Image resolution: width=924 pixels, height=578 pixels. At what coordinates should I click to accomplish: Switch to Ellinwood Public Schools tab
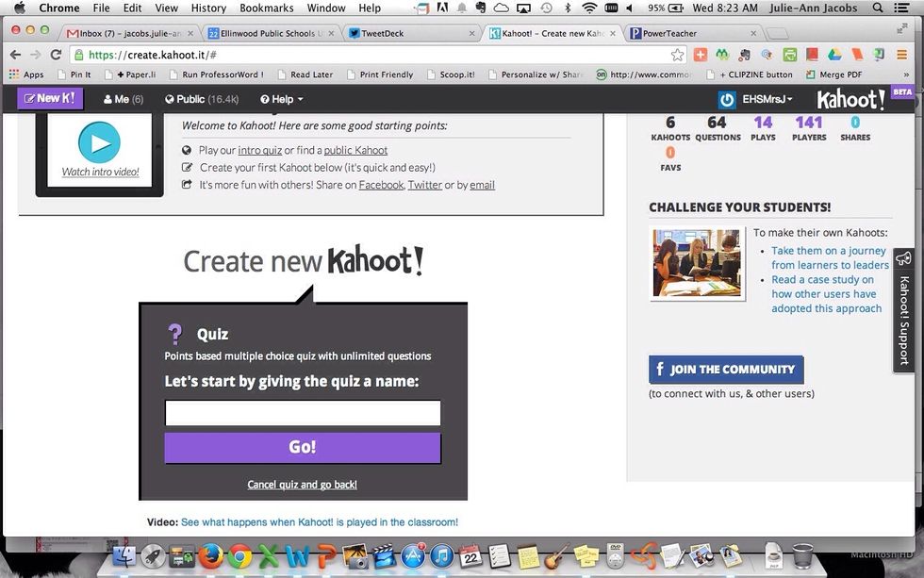(270, 34)
